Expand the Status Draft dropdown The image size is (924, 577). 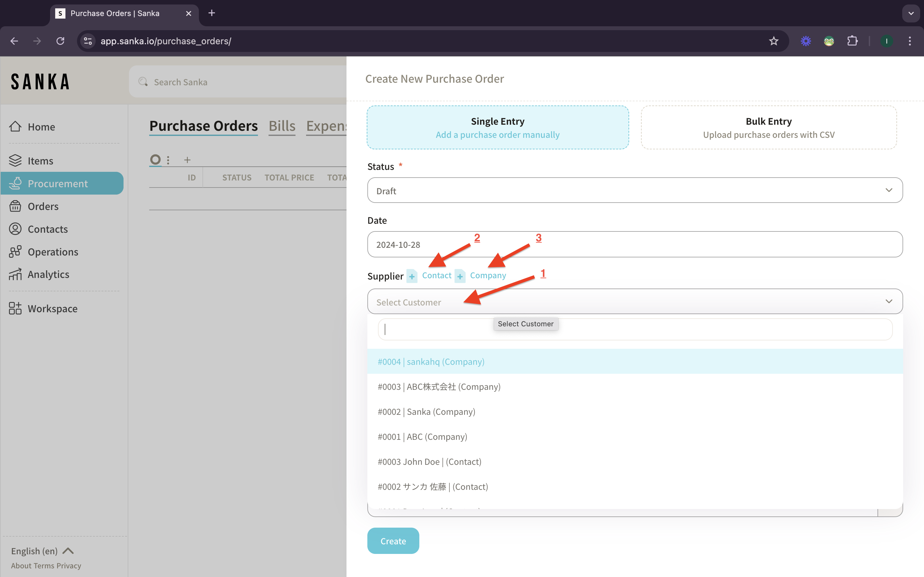point(635,190)
